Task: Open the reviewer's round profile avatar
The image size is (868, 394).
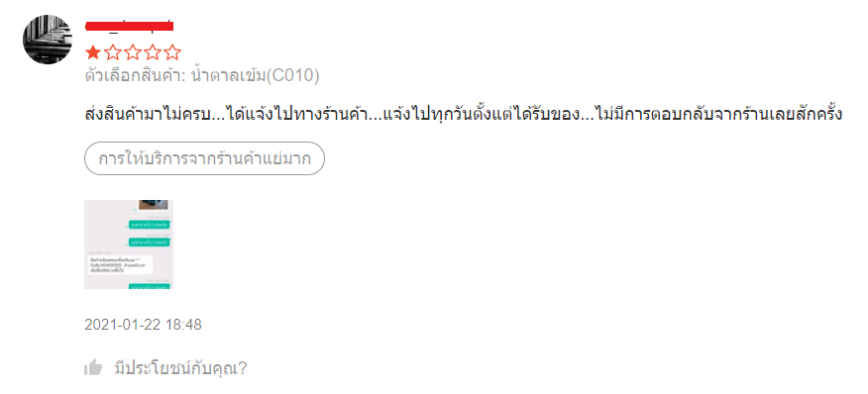Action: pyautogui.click(x=48, y=40)
